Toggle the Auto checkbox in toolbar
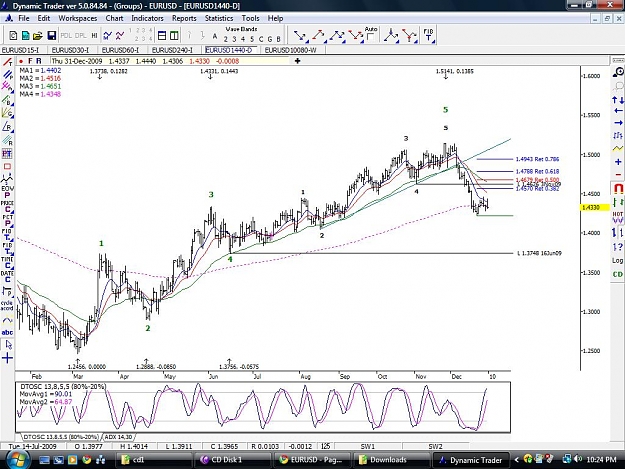Viewport: 625px width, 469px height. [370, 37]
